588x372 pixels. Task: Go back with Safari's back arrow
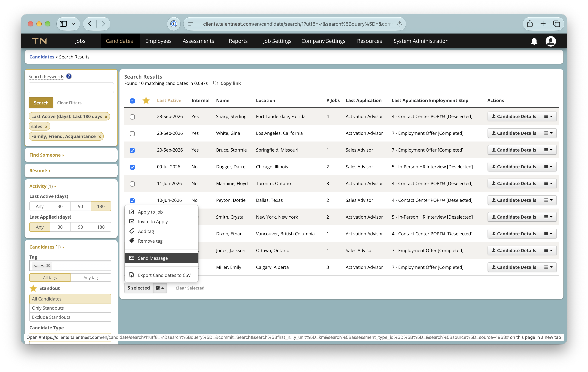(90, 24)
